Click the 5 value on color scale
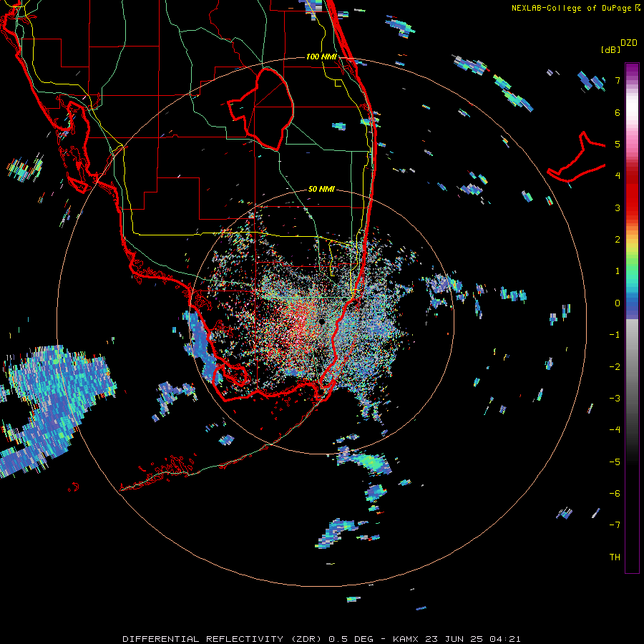The height and width of the screenshot is (644, 644). pos(618,144)
